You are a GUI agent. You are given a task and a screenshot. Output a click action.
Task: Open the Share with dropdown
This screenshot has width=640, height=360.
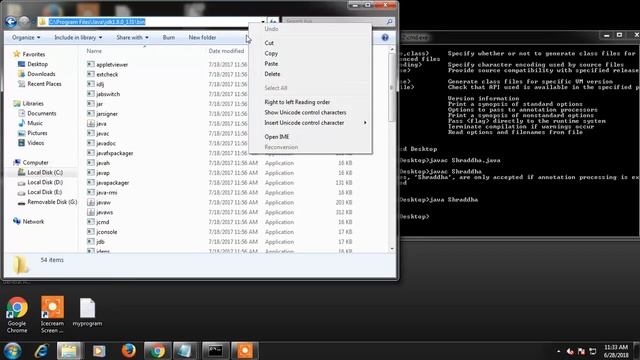point(132,38)
